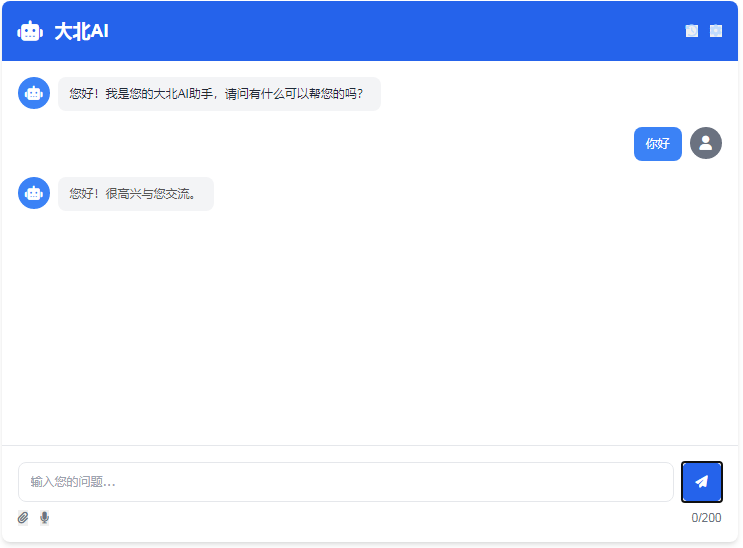This screenshot has height=548, width=743.
Task: Select the blue 你好 user message bubble
Action: click(657, 143)
